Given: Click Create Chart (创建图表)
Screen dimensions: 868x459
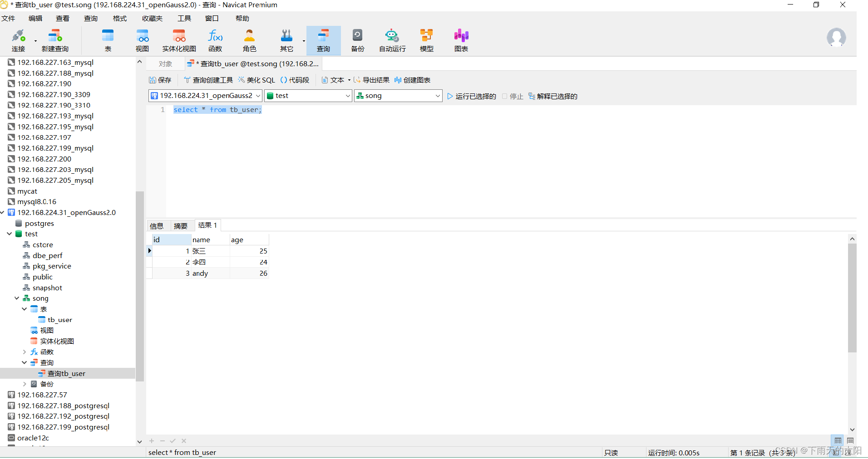Looking at the screenshot, I should 412,80.
